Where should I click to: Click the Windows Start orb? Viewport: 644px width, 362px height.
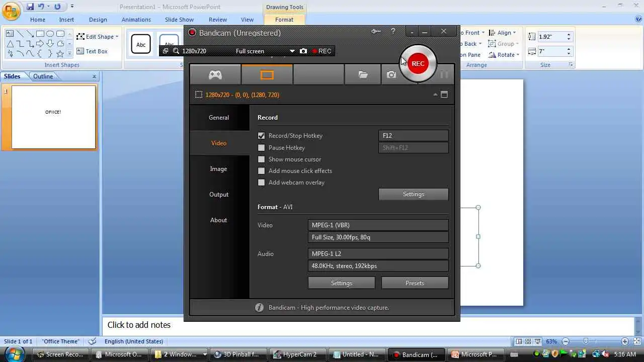(14, 353)
